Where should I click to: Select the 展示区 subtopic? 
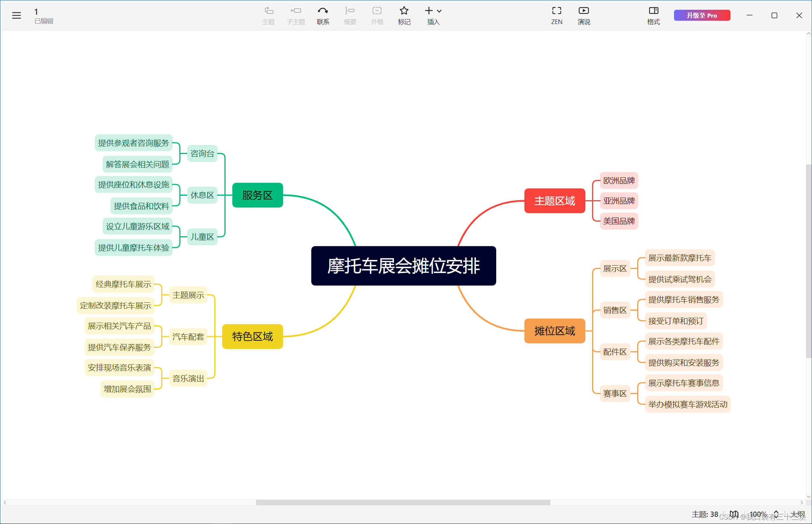tap(615, 269)
